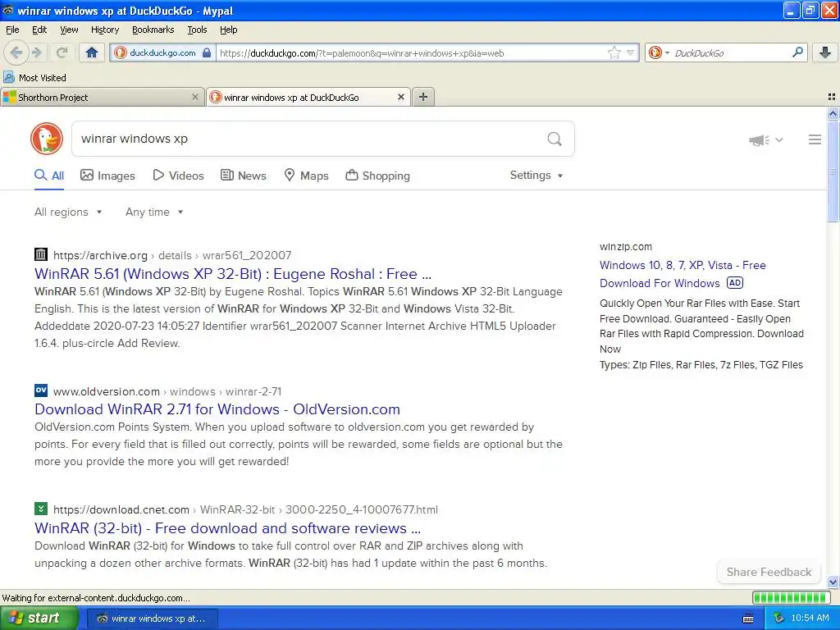The image size is (840, 630).
Task: Click the oldversion.com OV favicon
Action: click(x=41, y=390)
